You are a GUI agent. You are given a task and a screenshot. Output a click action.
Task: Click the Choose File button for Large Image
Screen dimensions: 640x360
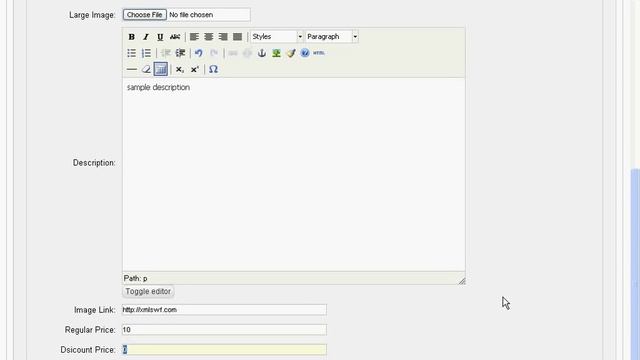(144, 15)
